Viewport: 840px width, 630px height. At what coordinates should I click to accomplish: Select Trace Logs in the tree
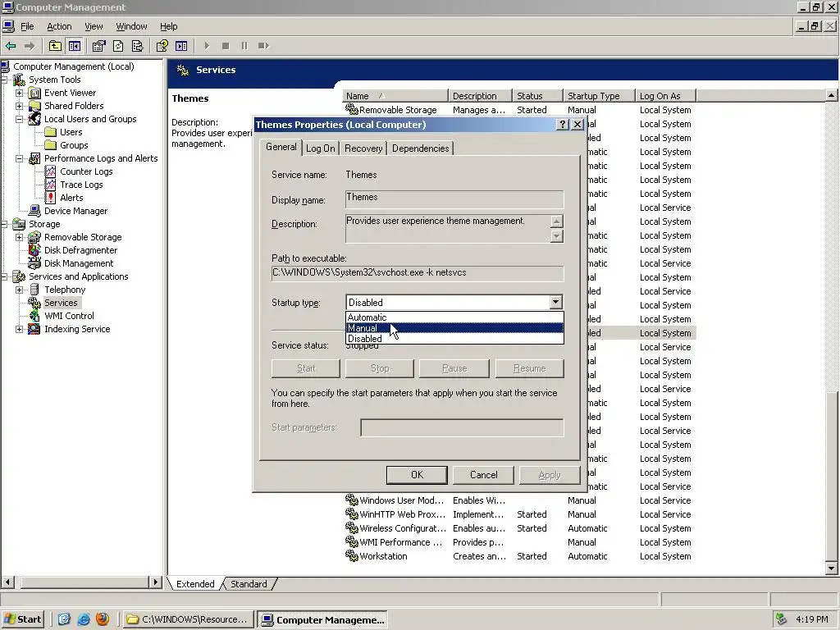(x=81, y=185)
